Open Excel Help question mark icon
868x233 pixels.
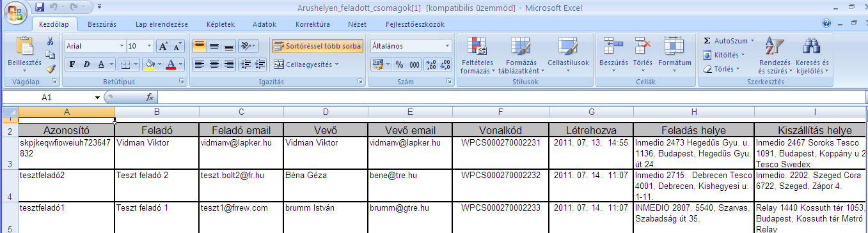[x=827, y=23]
